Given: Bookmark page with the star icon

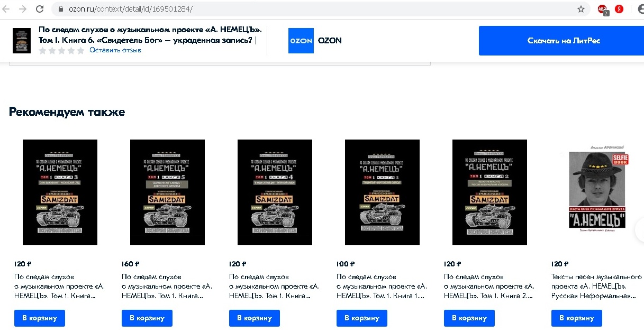Looking at the screenshot, I should (580, 9).
